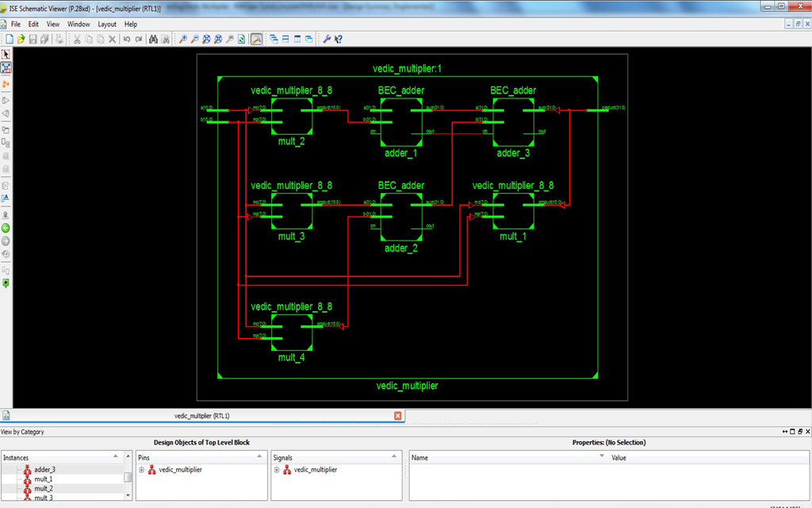Select the adder_2 BEC_adder block
Image resolution: width=812 pixels, height=508 pixels.
(401, 217)
